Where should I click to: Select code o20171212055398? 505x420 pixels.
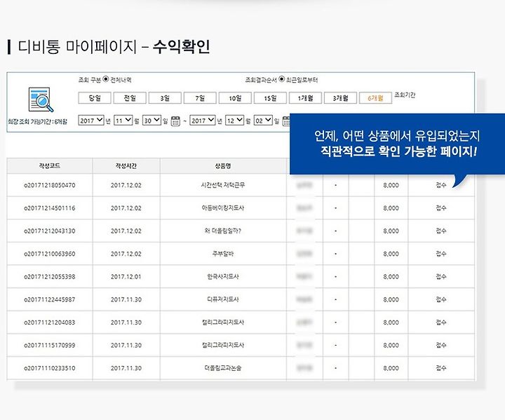pyautogui.click(x=50, y=277)
